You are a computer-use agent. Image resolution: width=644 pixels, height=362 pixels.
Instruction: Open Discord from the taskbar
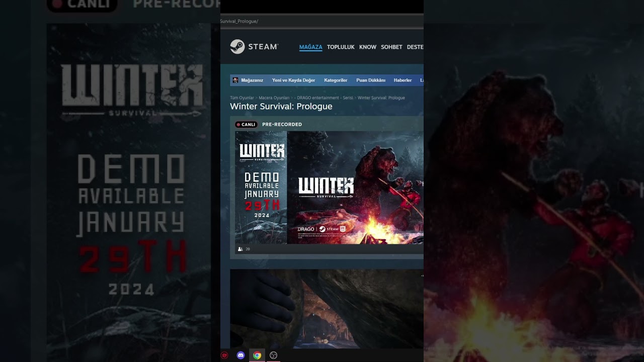click(240, 355)
